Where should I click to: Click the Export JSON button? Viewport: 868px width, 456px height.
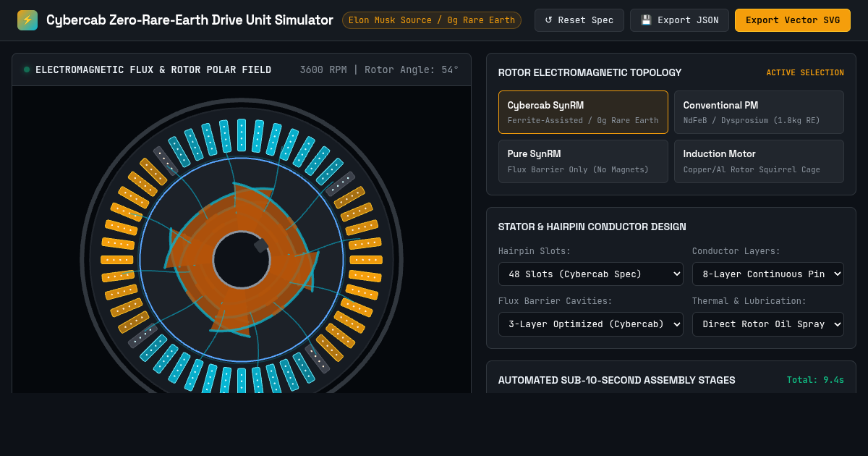click(x=680, y=20)
